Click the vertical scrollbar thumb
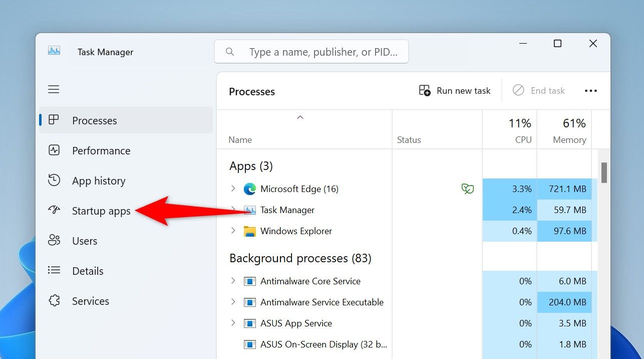The image size is (644, 359). tap(604, 172)
